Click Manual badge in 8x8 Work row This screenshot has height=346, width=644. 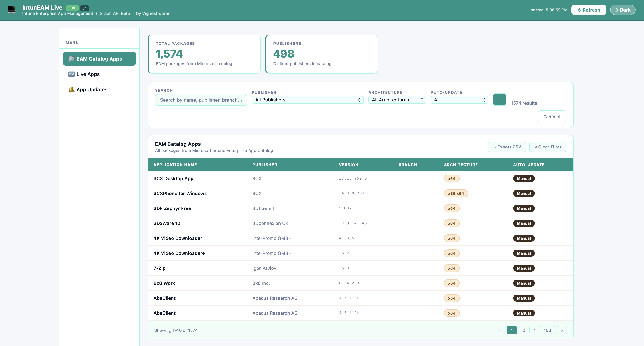pyautogui.click(x=524, y=283)
